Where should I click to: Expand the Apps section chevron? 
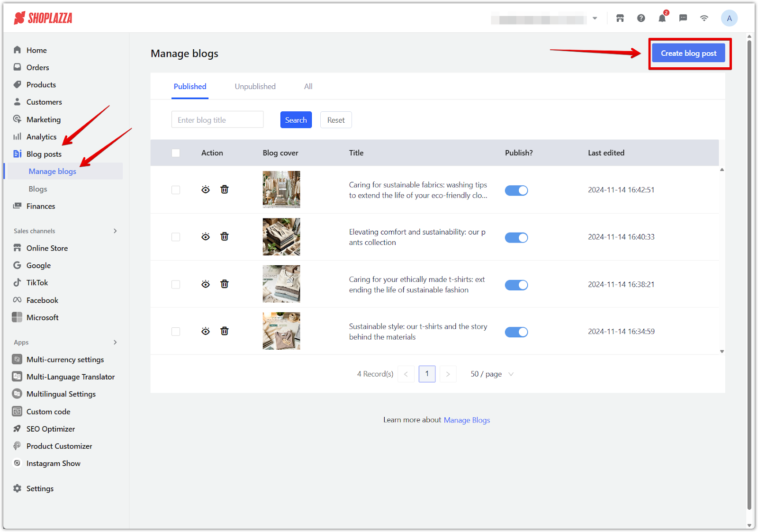(115, 342)
